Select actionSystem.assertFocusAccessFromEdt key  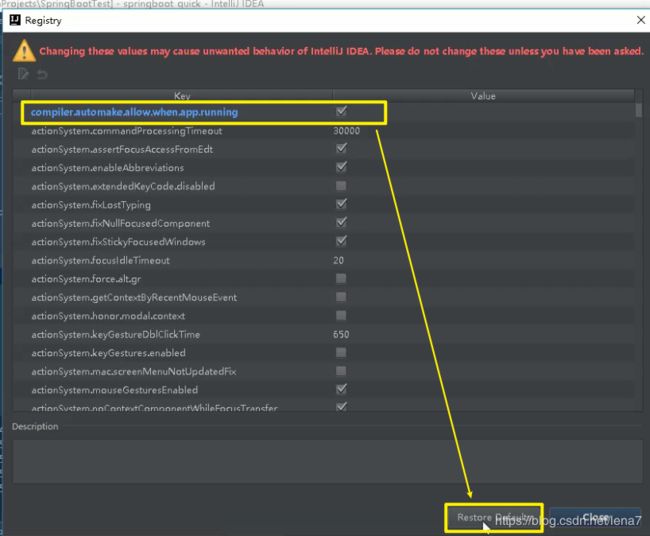122,149
